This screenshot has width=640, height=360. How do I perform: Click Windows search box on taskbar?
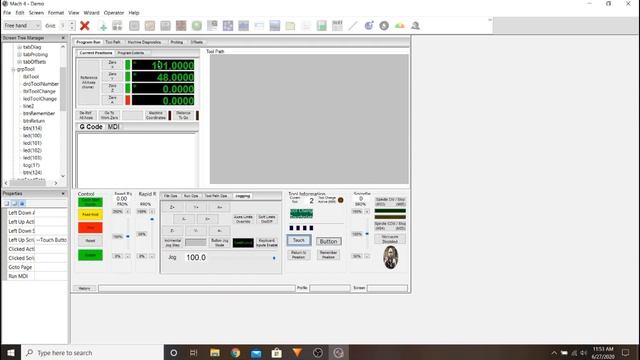[x=92, y=353]
